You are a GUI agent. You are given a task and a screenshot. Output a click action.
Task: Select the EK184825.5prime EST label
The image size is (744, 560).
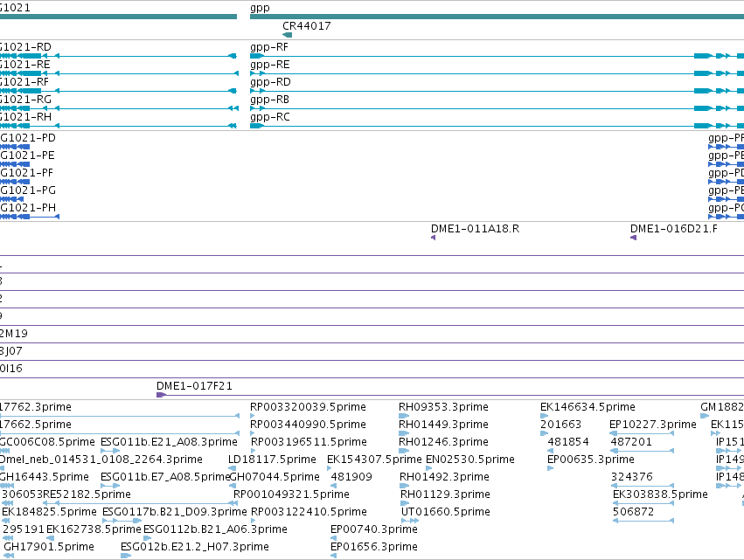tap(49, 513)
